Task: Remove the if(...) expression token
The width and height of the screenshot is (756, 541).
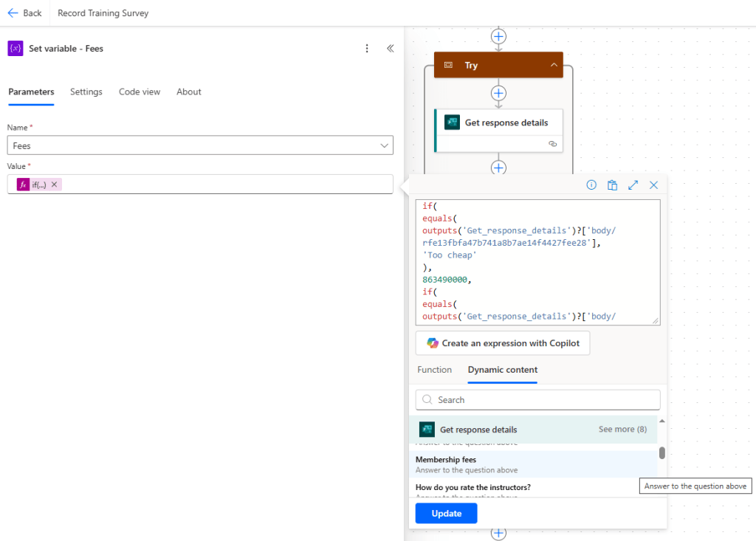Action: pyautogui.click(x=54, y=185)
